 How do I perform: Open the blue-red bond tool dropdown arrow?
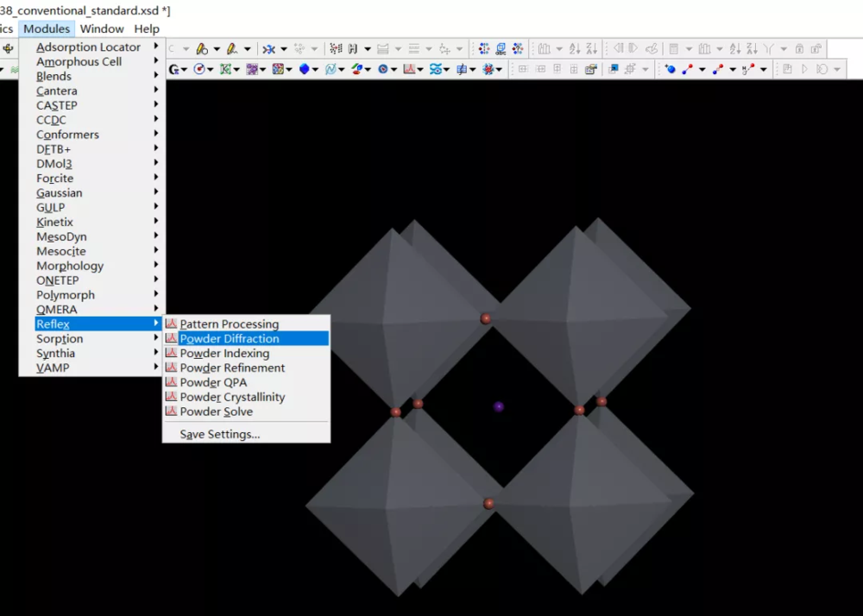[x=702, y=69]
